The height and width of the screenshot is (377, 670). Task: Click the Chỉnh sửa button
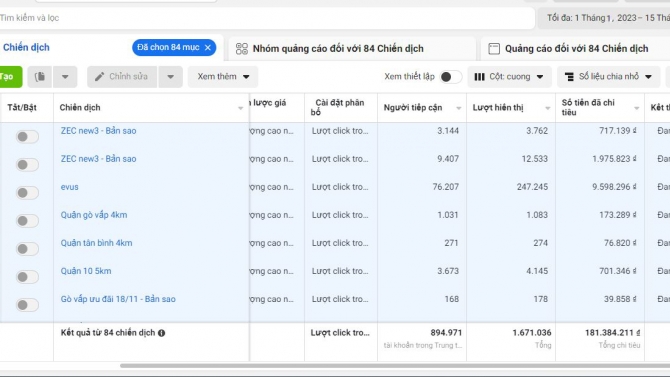click(x=122, y=77)
